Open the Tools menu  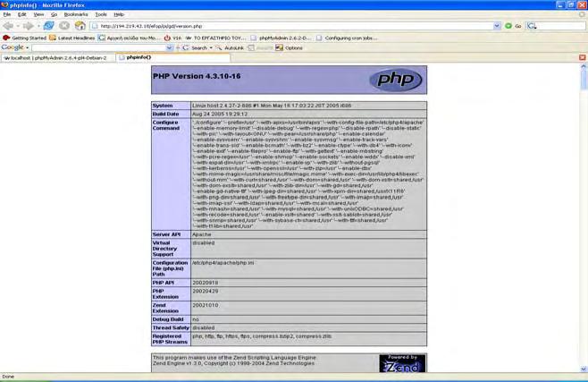pyautogui.click(x=101, y=14)
